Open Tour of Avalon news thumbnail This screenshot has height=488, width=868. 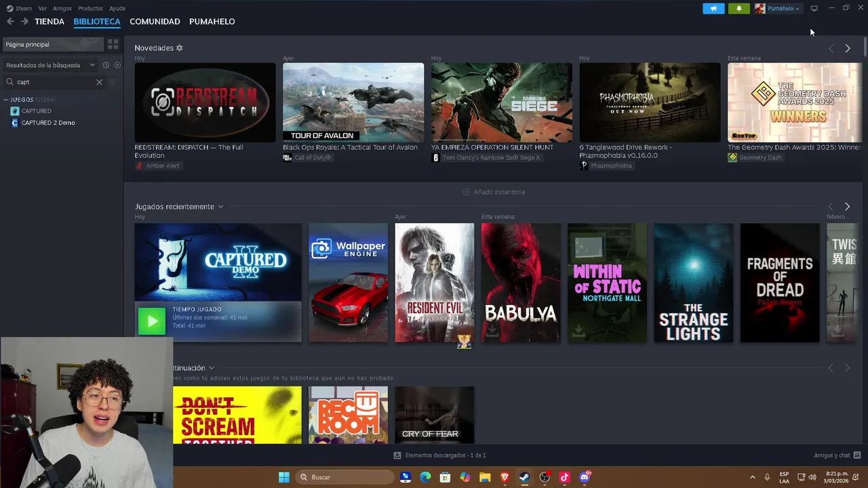(353, 102)
